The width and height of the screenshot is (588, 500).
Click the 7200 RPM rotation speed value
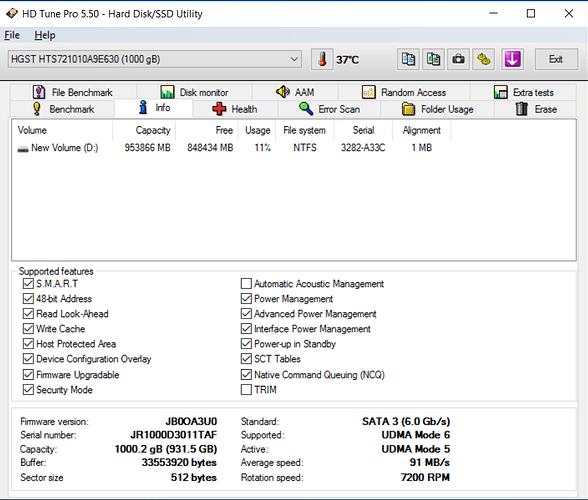click(x=425, y=477)
